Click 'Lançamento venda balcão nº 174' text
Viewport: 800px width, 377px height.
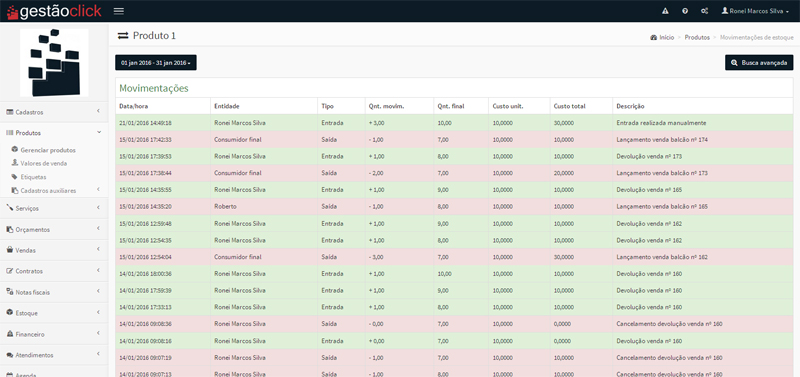pyautogui.click(x=662, y=139)
